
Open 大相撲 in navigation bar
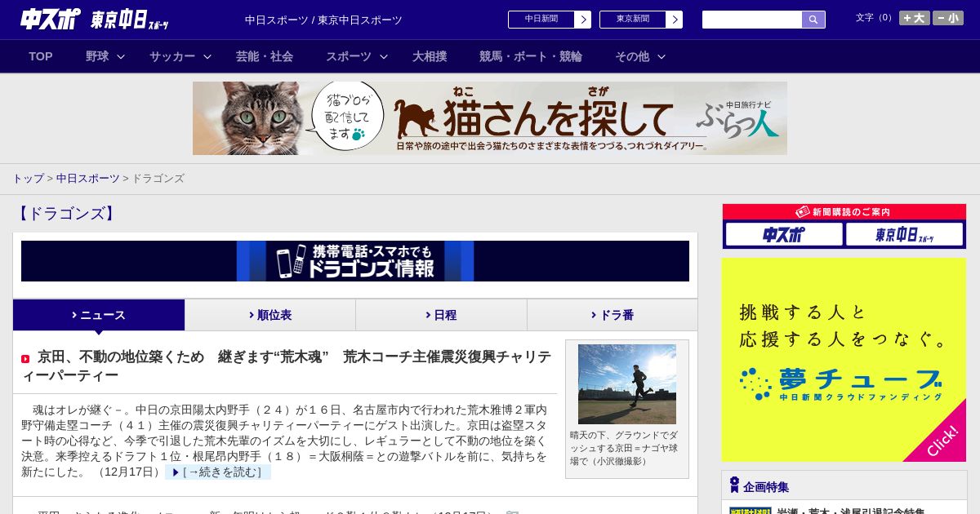430,56
